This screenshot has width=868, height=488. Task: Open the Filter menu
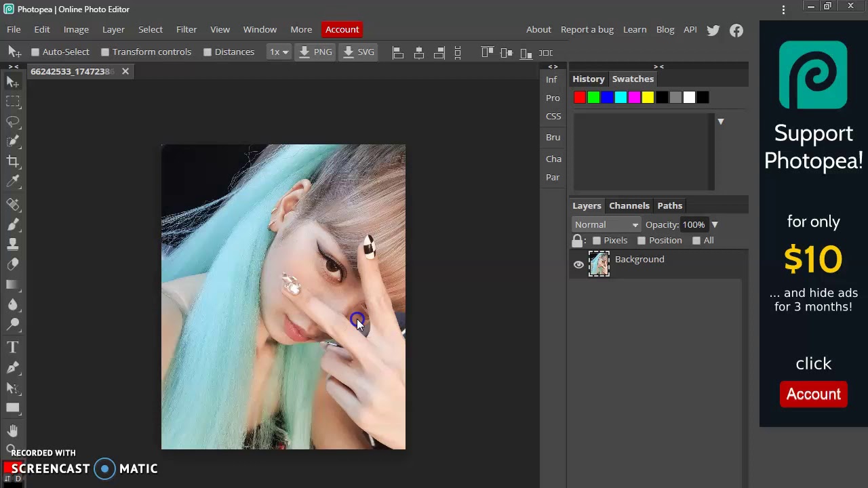[x=186, y=30]
